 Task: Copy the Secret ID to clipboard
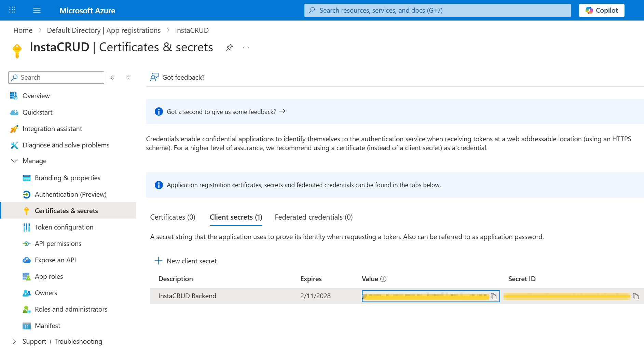click(x=635, y=296)
